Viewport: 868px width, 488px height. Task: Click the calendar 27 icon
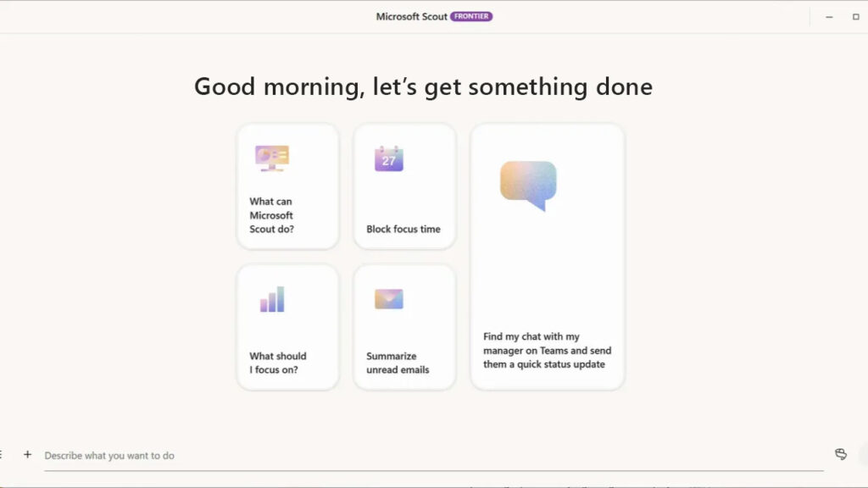click(x=388, y=158)
